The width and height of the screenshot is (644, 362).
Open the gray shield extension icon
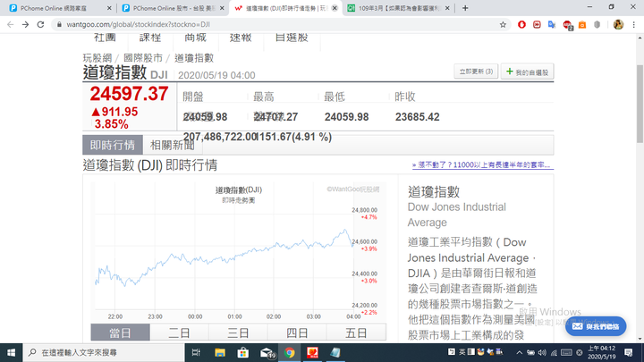pos(597,25)
